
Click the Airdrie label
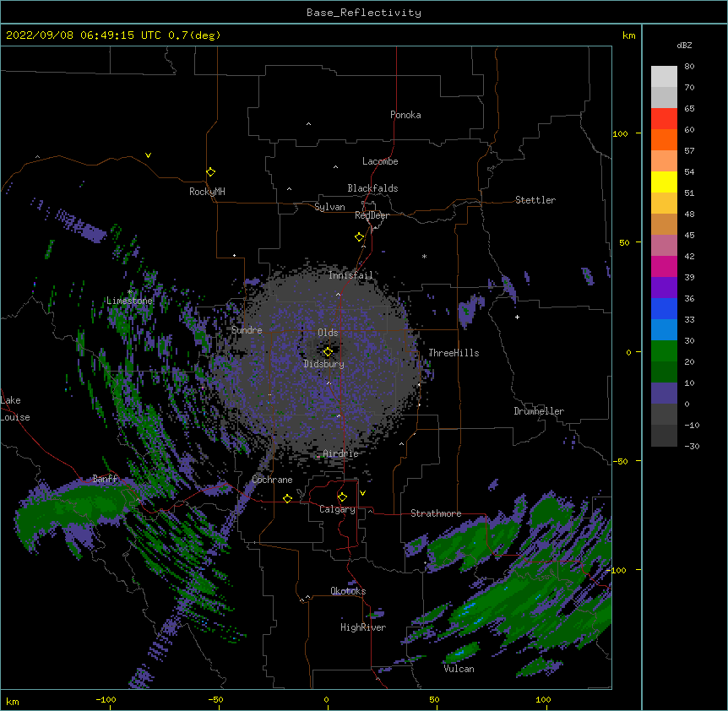tap(341, 453)
